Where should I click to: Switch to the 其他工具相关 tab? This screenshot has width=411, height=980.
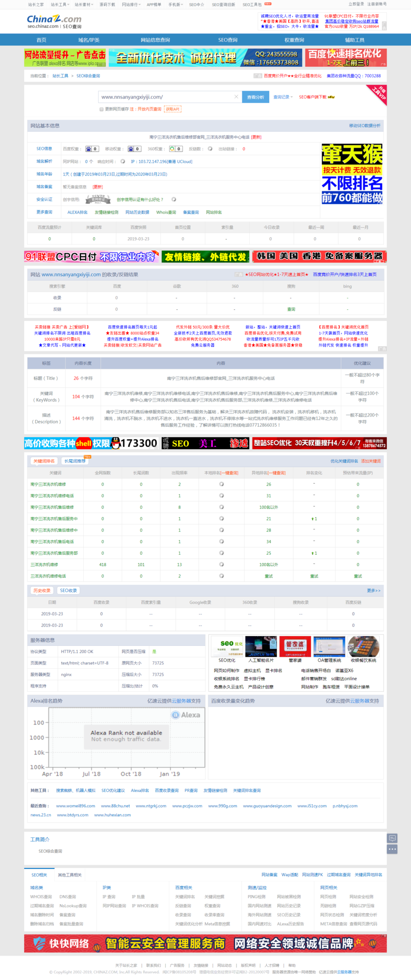(x=70, y=875)
